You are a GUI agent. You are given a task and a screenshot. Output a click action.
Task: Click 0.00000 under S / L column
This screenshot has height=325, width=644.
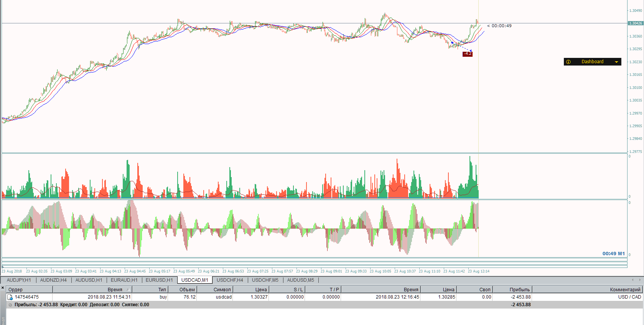[295, 297]
